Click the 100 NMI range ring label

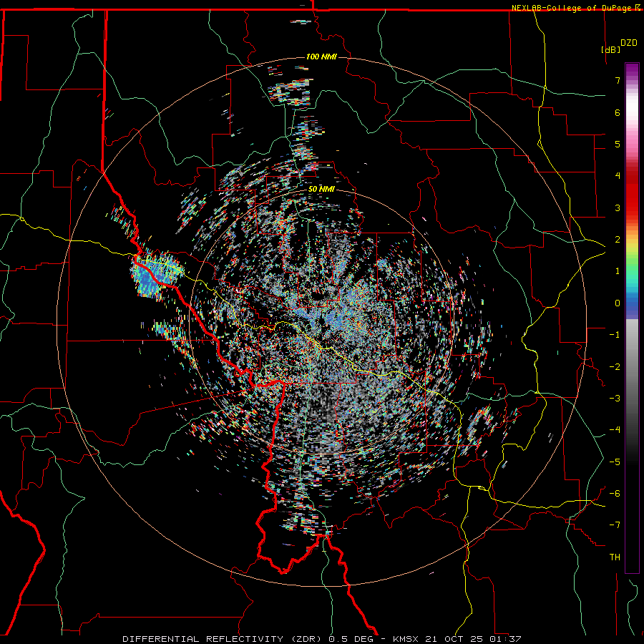[x=321, y=57]
